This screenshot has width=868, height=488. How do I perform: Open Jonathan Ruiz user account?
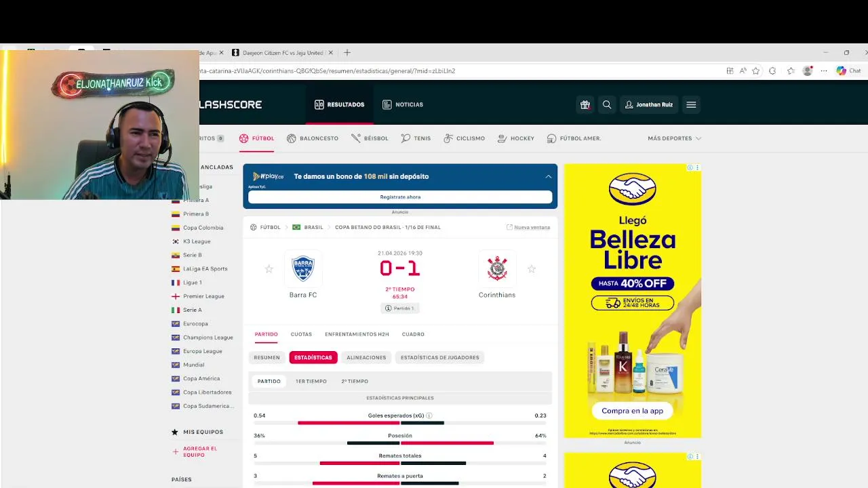pyautogui.click(x=649, y=104)
